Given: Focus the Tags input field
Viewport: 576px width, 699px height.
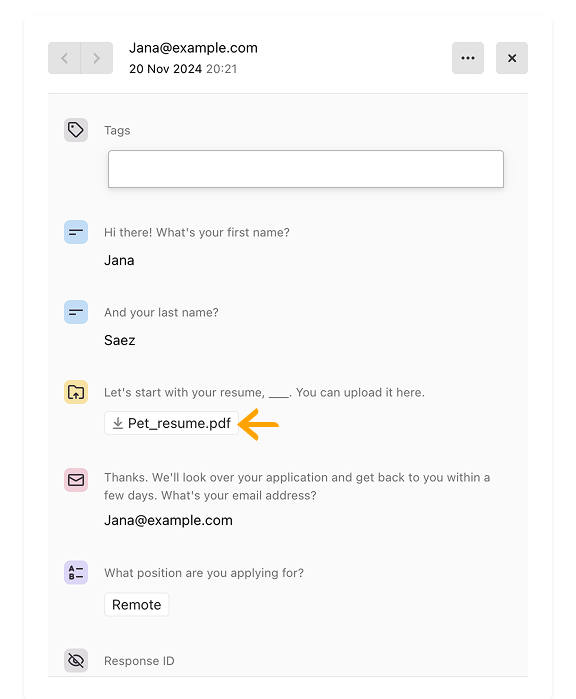Looking at the screenshot, I should point(306,169).
